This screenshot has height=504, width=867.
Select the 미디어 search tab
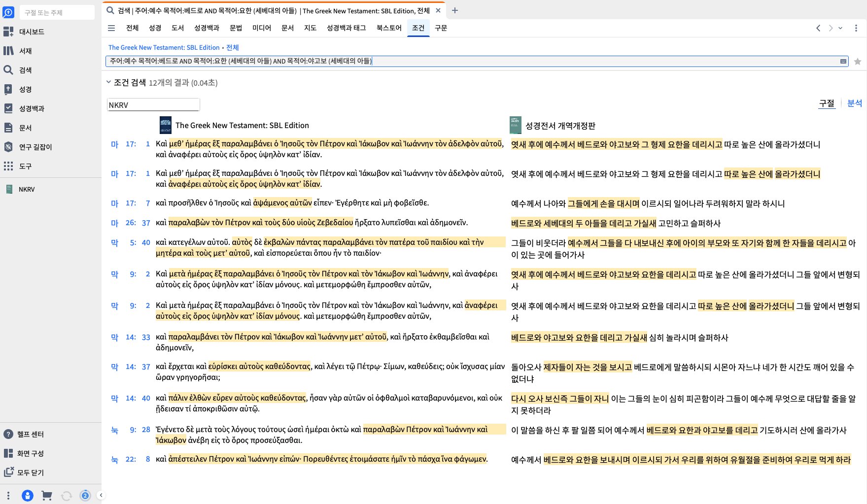coord(262,28)
